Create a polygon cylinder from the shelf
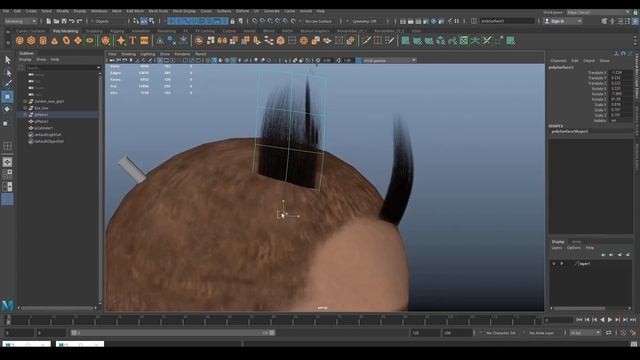Image resolution: width=640 pixels, height=360 pixels. (x=43, y=40)
